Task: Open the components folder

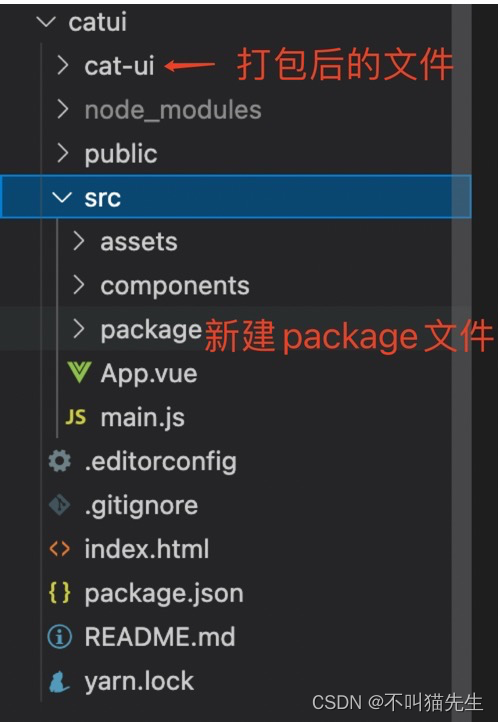Action: tap(175, 286)
